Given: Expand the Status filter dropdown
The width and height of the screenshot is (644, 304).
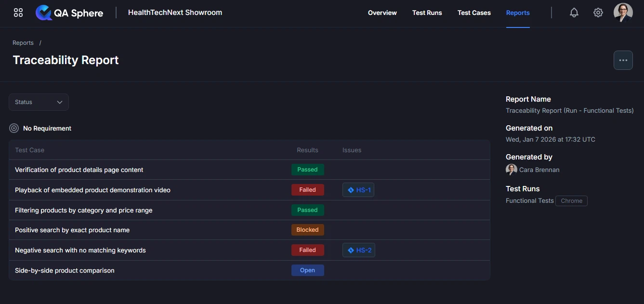Looking at the screenshot, I should 39,102.
